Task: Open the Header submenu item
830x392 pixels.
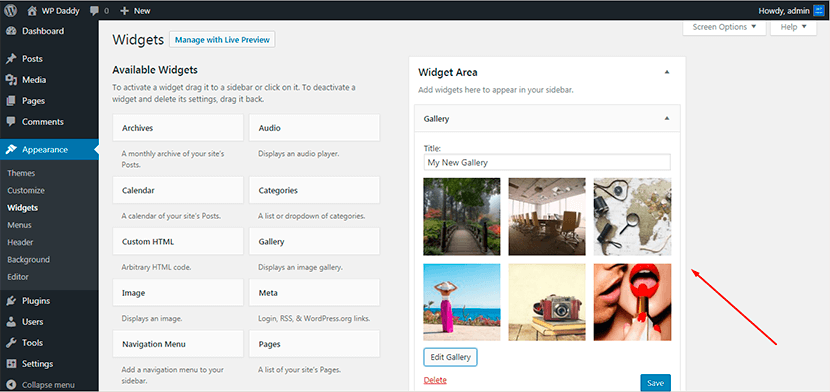Action: pos(20,242)
